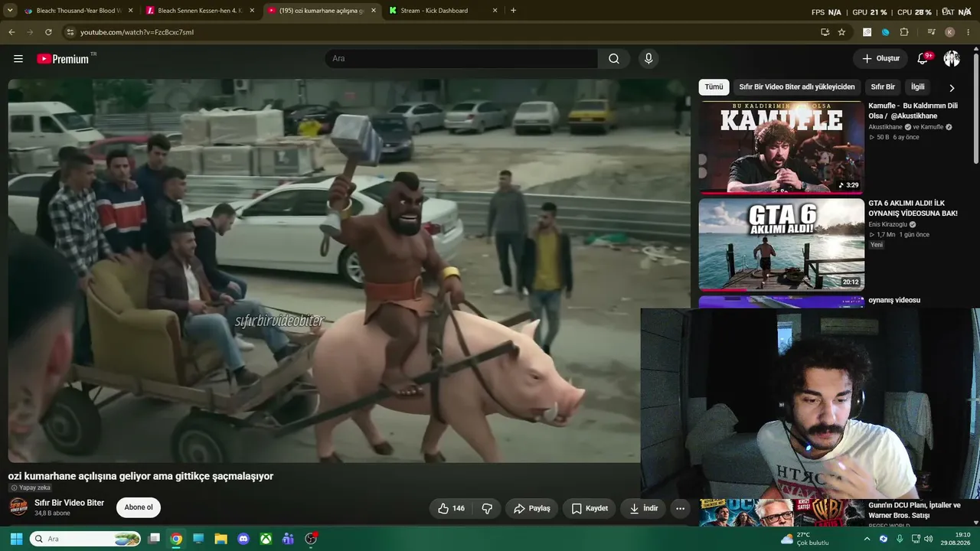Show more filter chips with the right chevron
The image size is (980, 551).
pyautogui.click(x=952, y=88)
